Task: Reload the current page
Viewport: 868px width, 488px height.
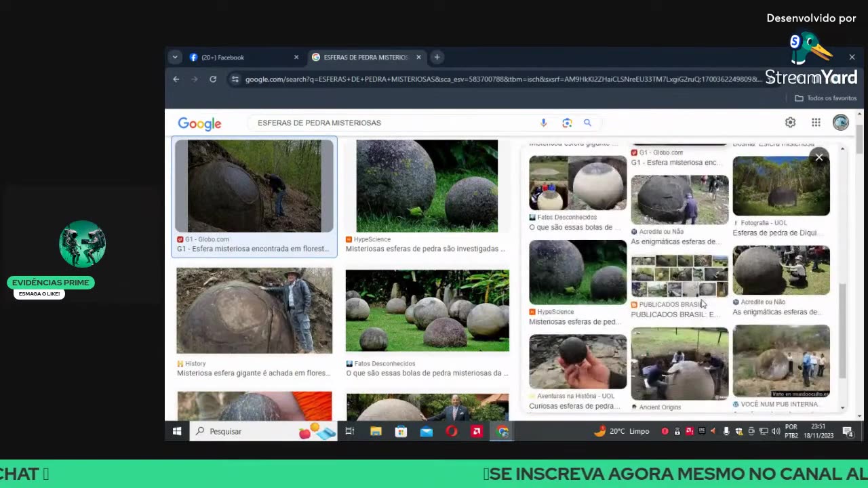Action: point(213,79)
